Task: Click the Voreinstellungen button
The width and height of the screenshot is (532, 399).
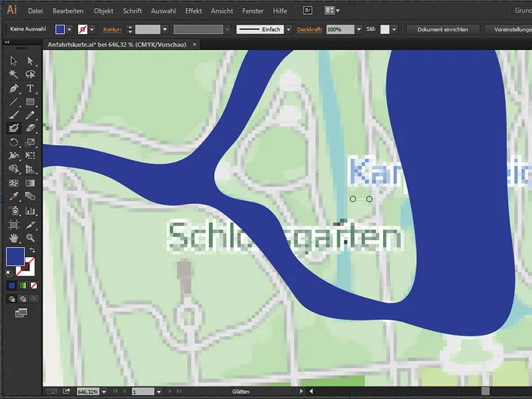Action: coord(508,29)
